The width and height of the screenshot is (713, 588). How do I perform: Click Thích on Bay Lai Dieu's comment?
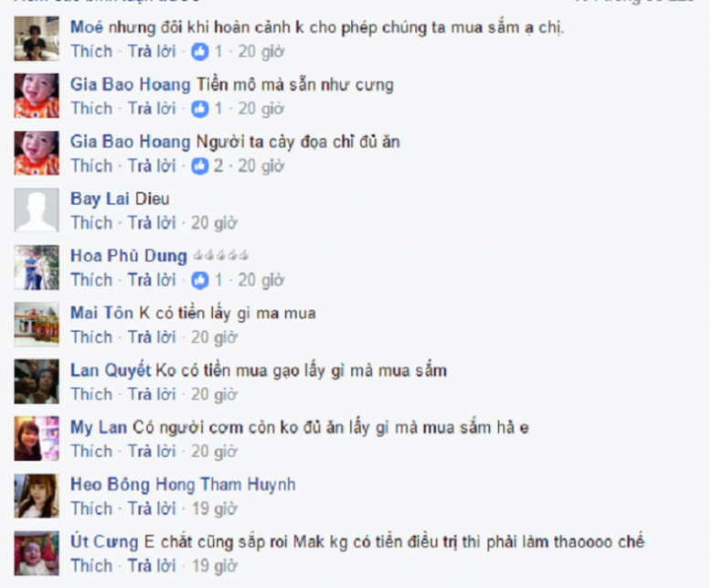click(x=91, y=223)
